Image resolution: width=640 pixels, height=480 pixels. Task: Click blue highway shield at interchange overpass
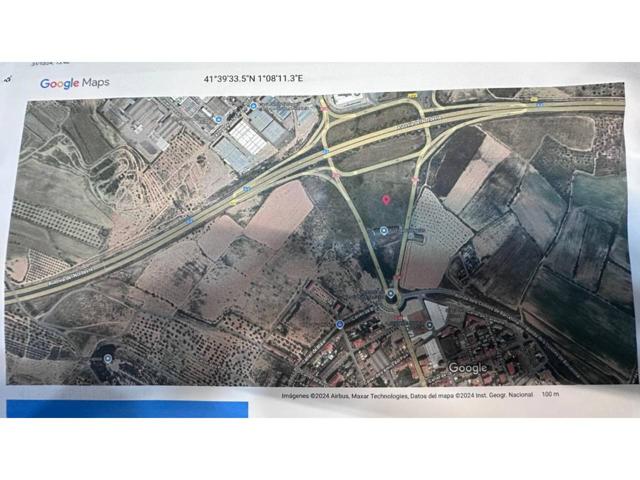[325, 151]
